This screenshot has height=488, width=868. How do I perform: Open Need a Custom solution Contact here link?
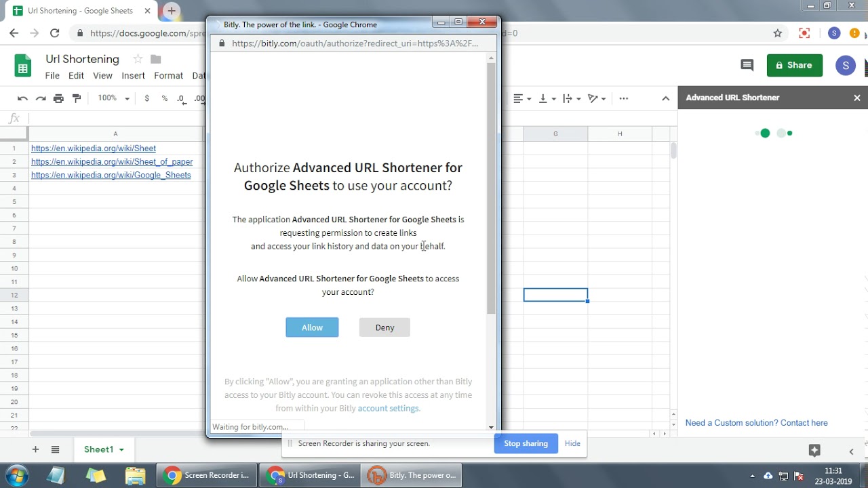(x=756, y=423)
